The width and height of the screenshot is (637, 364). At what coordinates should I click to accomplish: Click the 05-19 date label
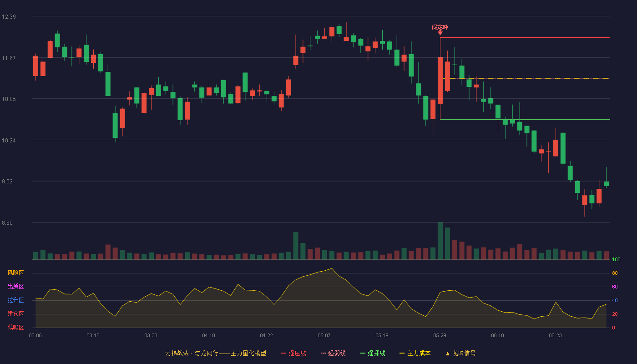click(382, 335)
